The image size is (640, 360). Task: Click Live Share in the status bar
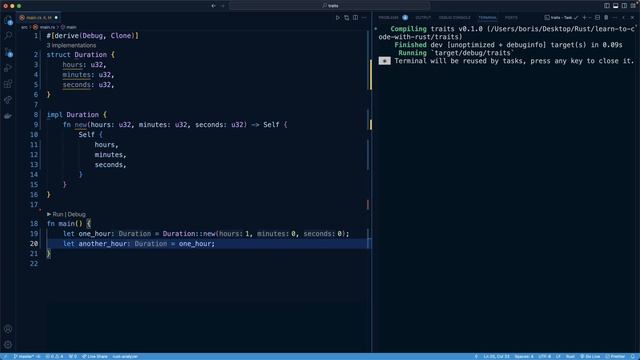(95, 356)
